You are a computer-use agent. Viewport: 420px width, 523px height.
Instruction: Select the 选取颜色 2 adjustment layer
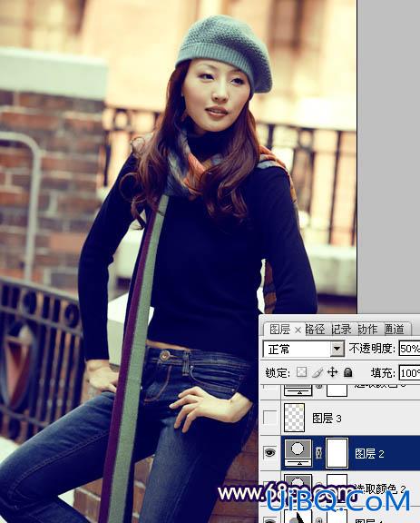tap(379, 489)
